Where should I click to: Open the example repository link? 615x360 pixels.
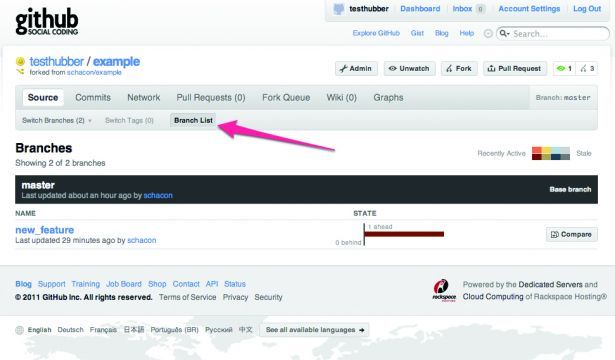click(116, 62)
